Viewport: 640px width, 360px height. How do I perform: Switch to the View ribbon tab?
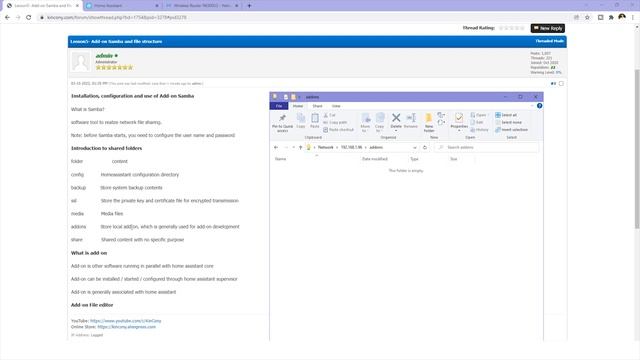(336, 106)
